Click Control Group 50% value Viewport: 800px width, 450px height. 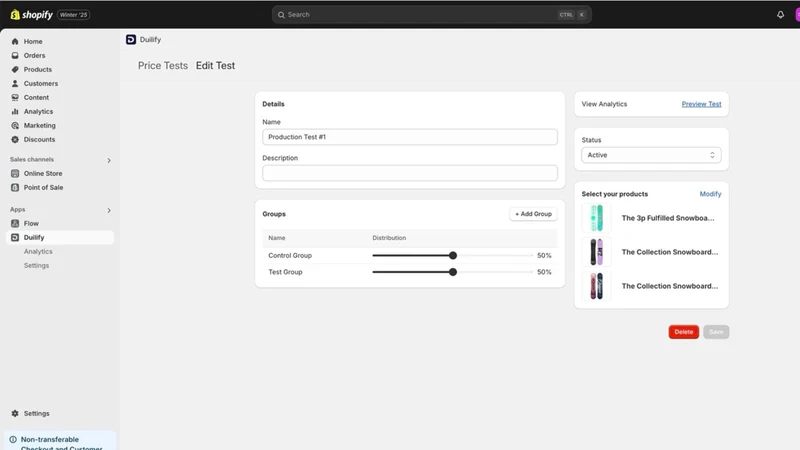(x=544, y=255)
